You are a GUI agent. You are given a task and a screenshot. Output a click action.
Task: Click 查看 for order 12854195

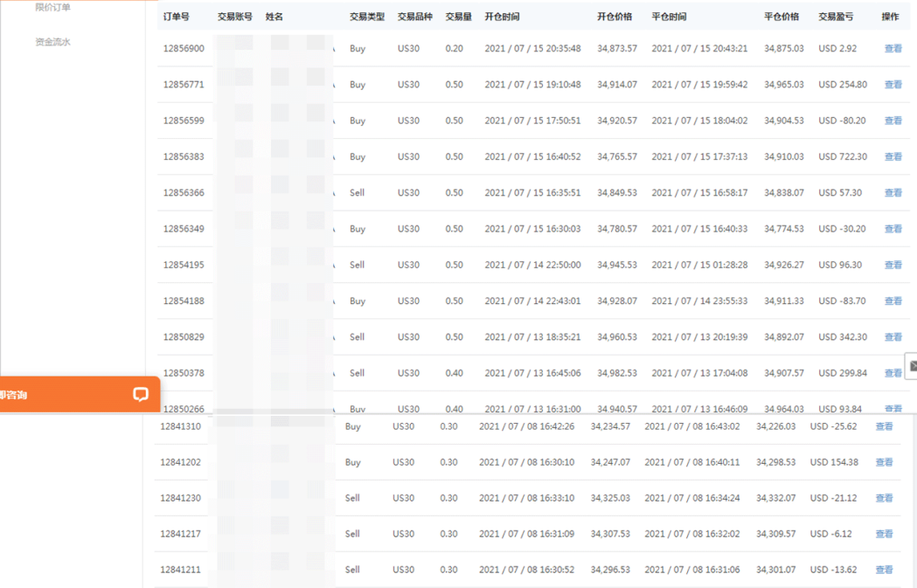point(893,265)
